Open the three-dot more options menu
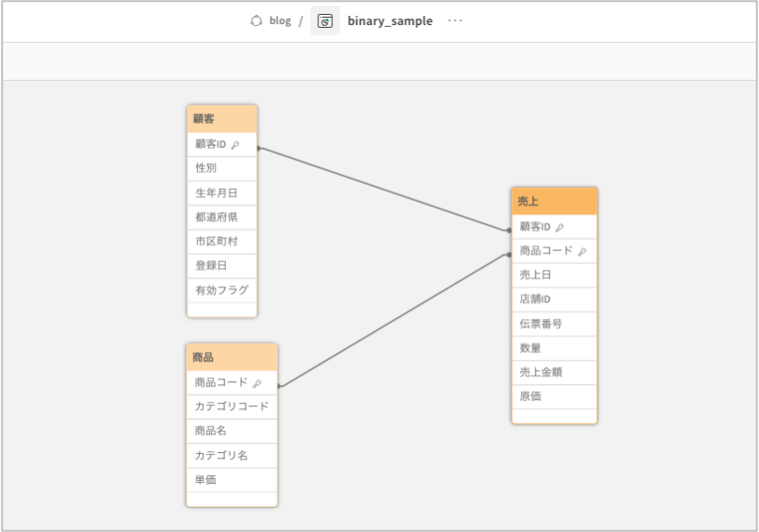 (x=455, y=20)
